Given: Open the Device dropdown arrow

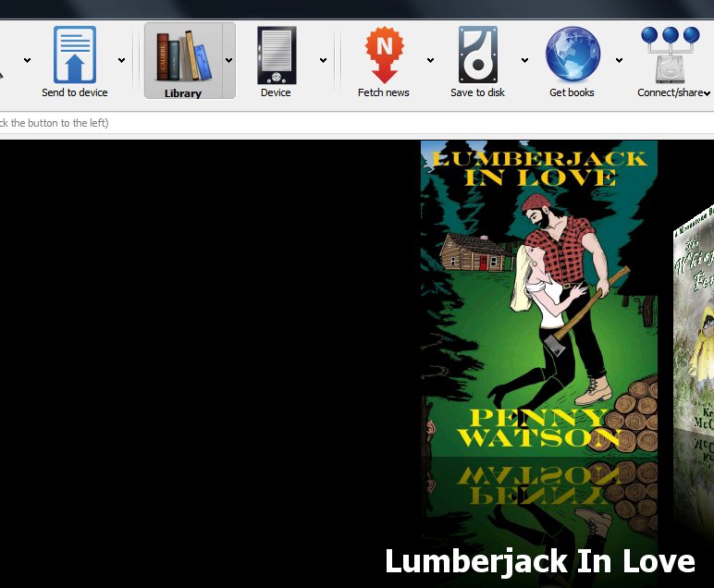Looking at the screenshot, I should [x=323, y=60].
